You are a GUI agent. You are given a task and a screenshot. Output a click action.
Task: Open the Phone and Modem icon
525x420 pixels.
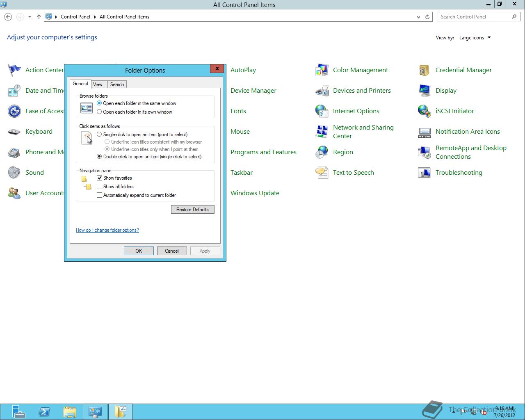coord(14,152)
